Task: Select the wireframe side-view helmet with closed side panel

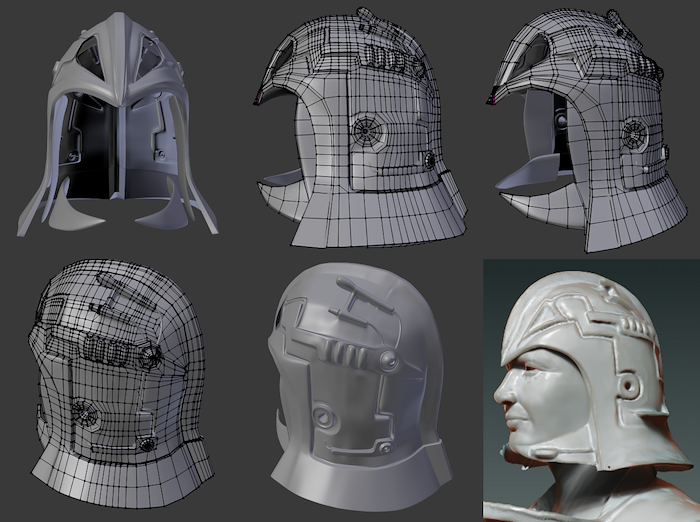Action: click(361, 127)
